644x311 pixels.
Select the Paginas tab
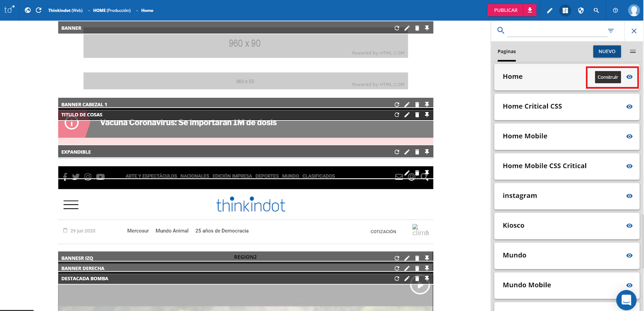pyautogui.click(x=506, y=52)
